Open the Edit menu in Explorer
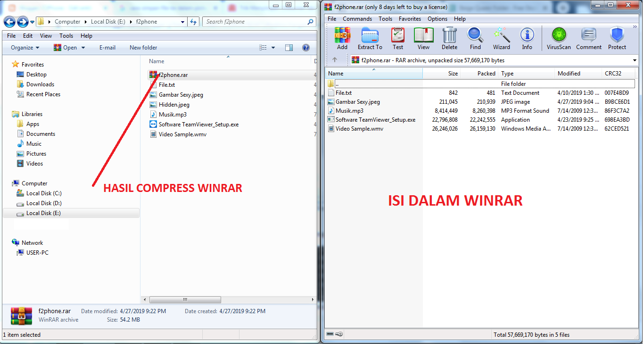This screenshot has width=644, height=349. tap(28, 36)
